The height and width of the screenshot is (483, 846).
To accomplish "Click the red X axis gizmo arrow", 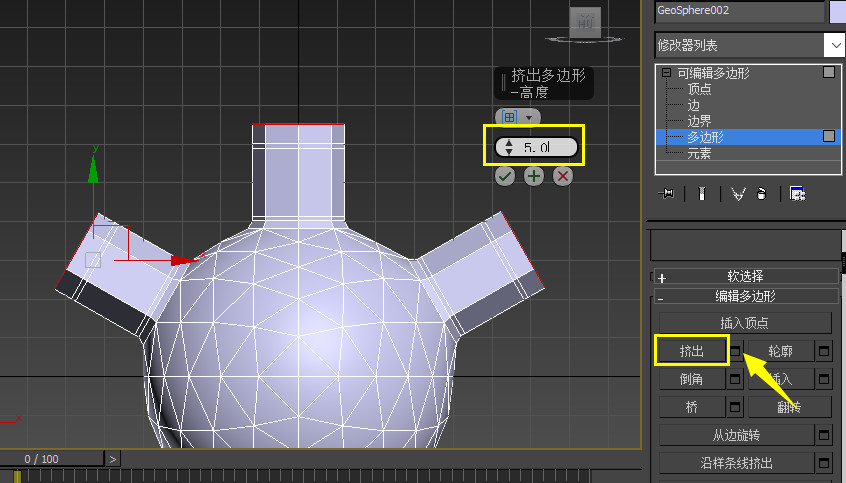I will [x=185, y=261].
